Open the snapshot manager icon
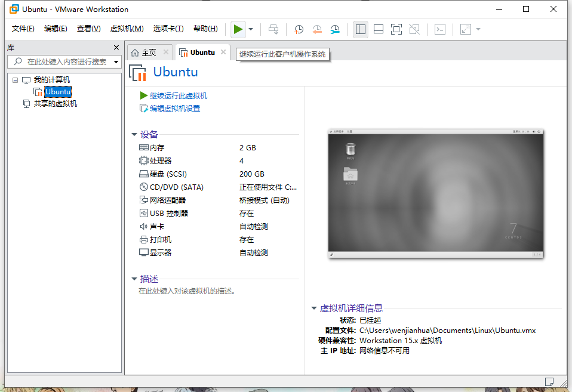 pyautogui.click(x=335, y=29)
